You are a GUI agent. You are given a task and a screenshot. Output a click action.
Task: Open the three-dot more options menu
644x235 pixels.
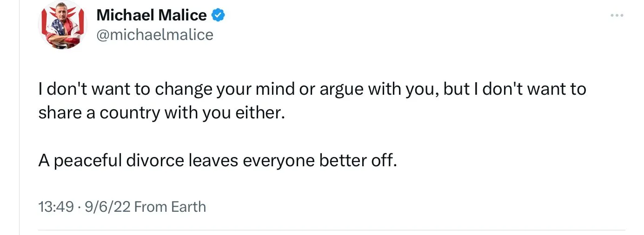click(617, 16)
